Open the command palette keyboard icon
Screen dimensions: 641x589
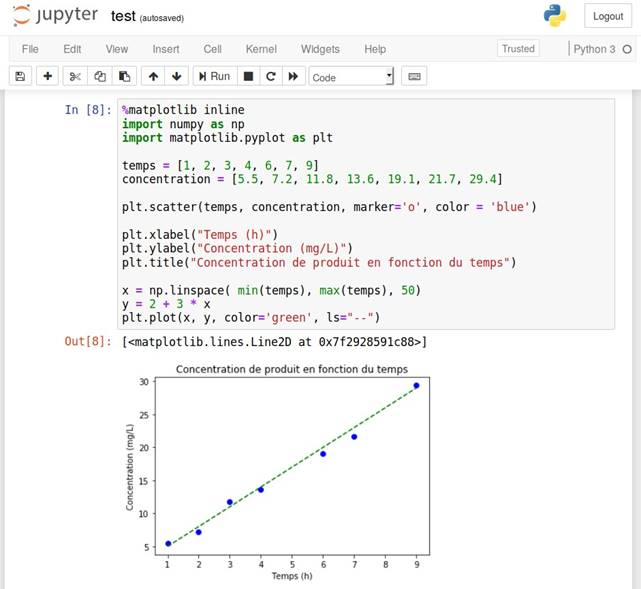click(x=415, y=76)
